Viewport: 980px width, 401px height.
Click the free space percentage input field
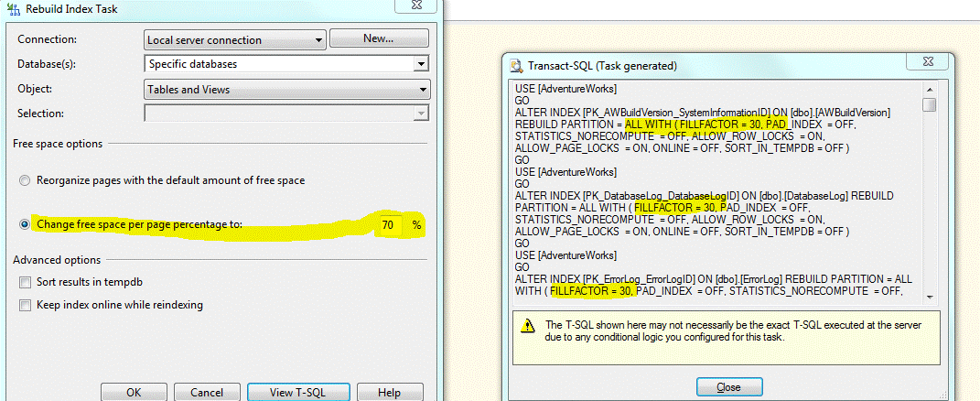click(387, 224)
